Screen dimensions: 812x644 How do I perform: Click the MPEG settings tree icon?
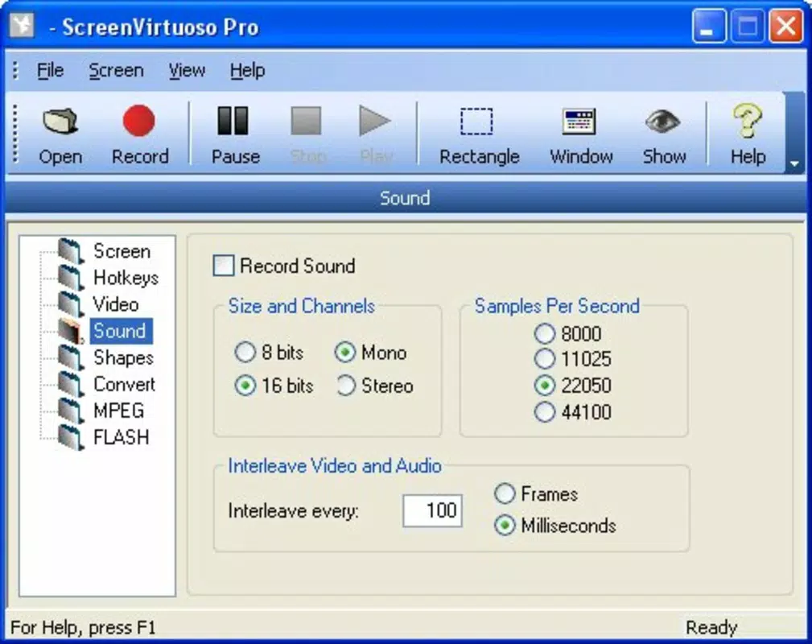[71, 411]
